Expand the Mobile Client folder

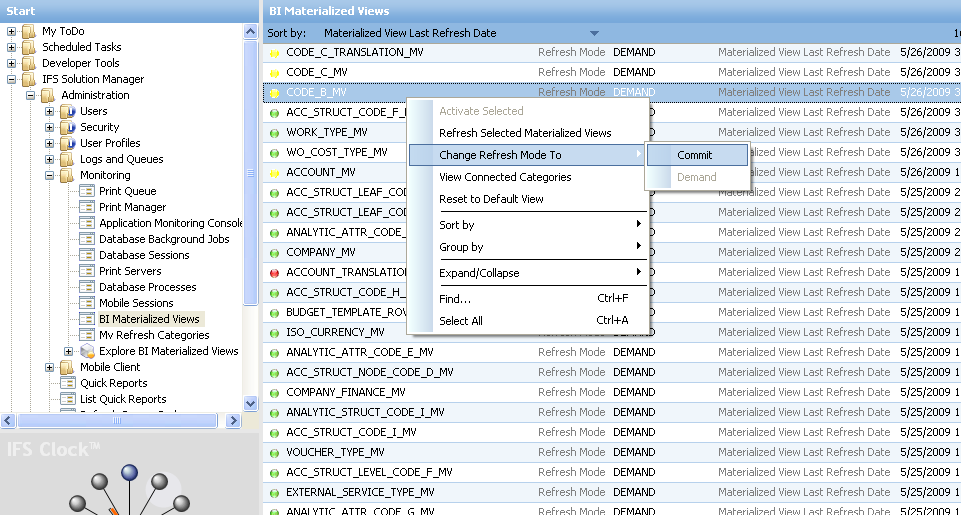(x=49, y=367)
